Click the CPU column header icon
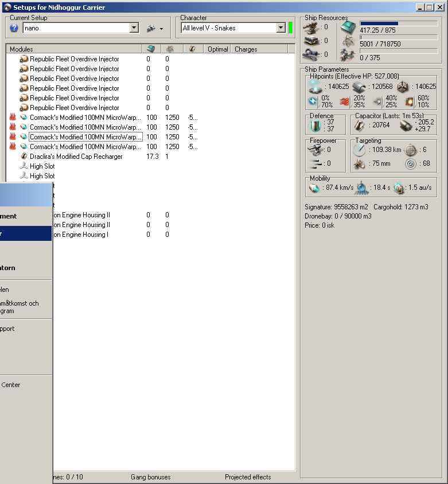448x484 pixels. point(151,49)
